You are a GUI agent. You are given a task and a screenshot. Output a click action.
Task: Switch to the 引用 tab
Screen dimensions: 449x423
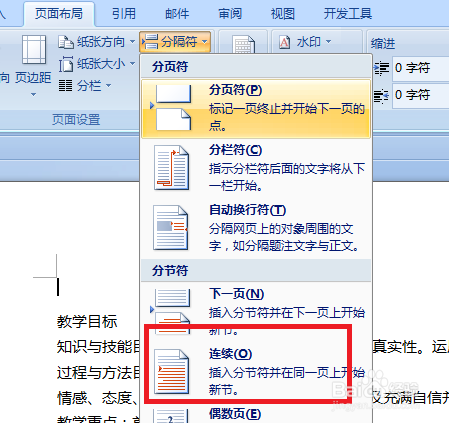click(124, 14)
